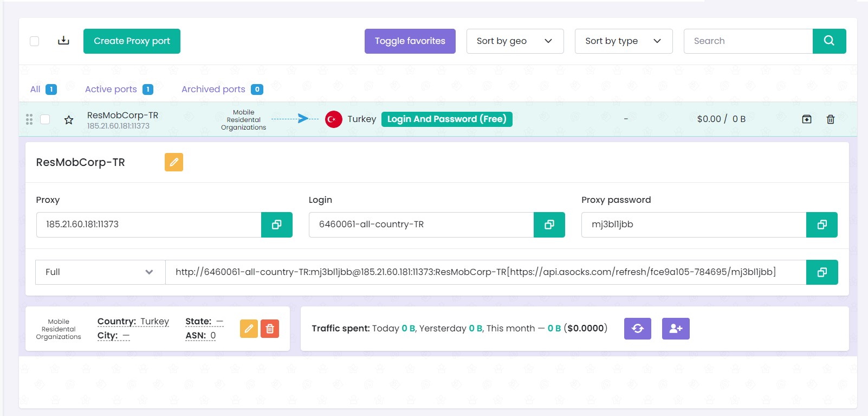Viewport: 868px width, 416px height.
Task: Click the purple refresh traffic icon
Action: click(637, 329)
